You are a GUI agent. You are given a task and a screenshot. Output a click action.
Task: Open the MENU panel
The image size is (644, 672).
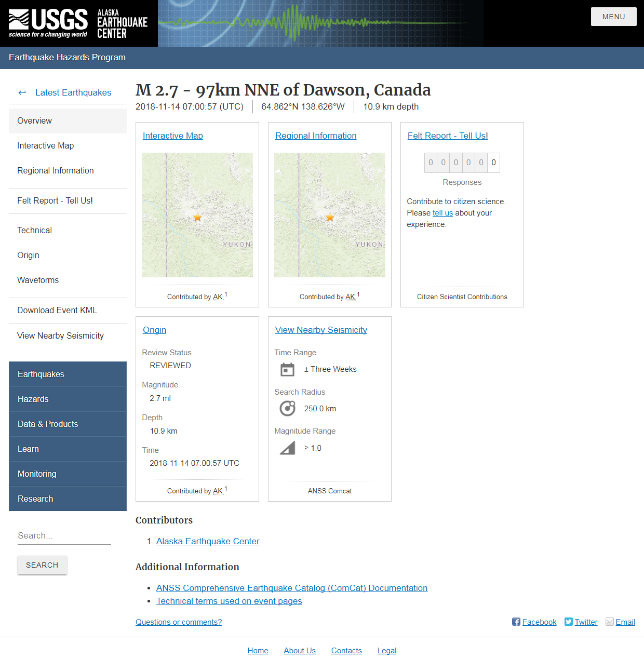(x=613, y=16)
